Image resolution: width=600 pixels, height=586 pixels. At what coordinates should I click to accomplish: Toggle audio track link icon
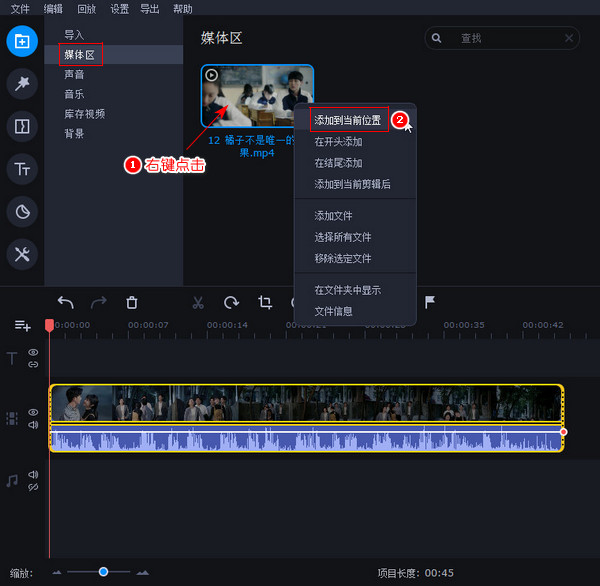click(33, 487)
